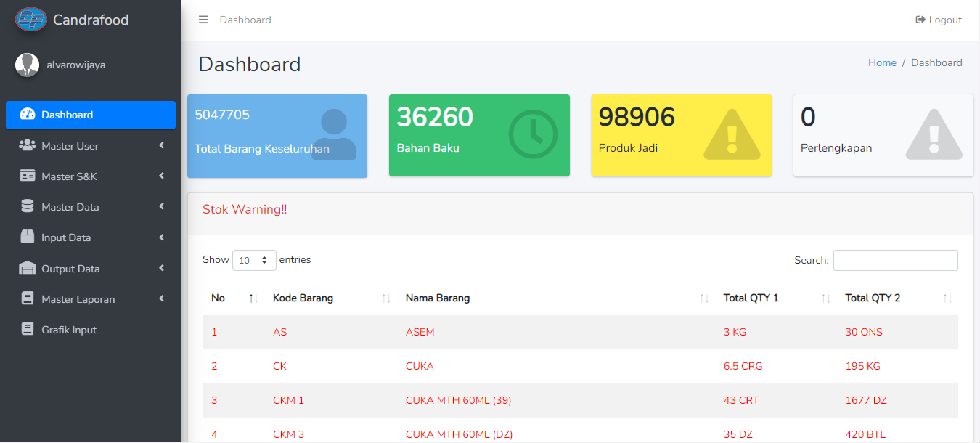Click the Grafik Input book icon
Viewport: 980px width, 443px height.
[28, 330]
